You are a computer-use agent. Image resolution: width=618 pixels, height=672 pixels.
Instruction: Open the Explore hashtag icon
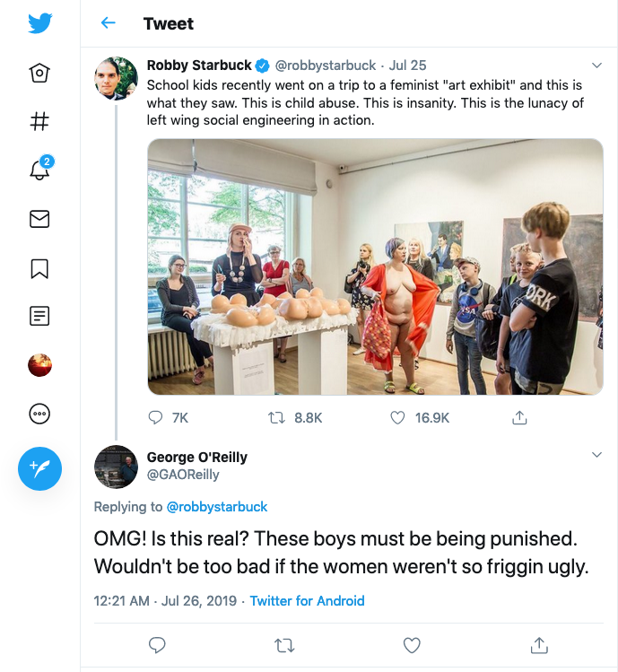tap(39, 121)
